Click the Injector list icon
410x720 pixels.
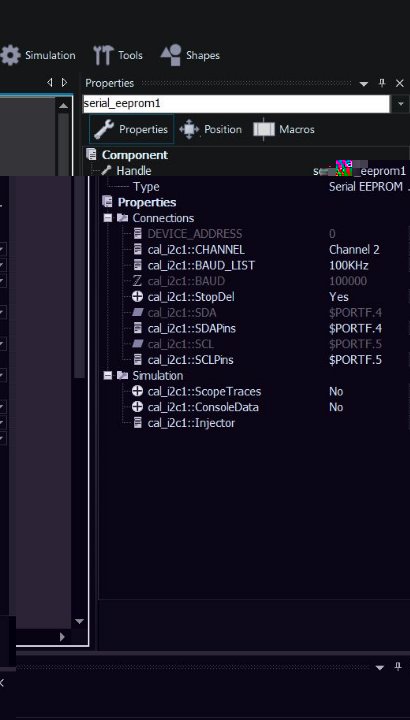coord(137,422)
